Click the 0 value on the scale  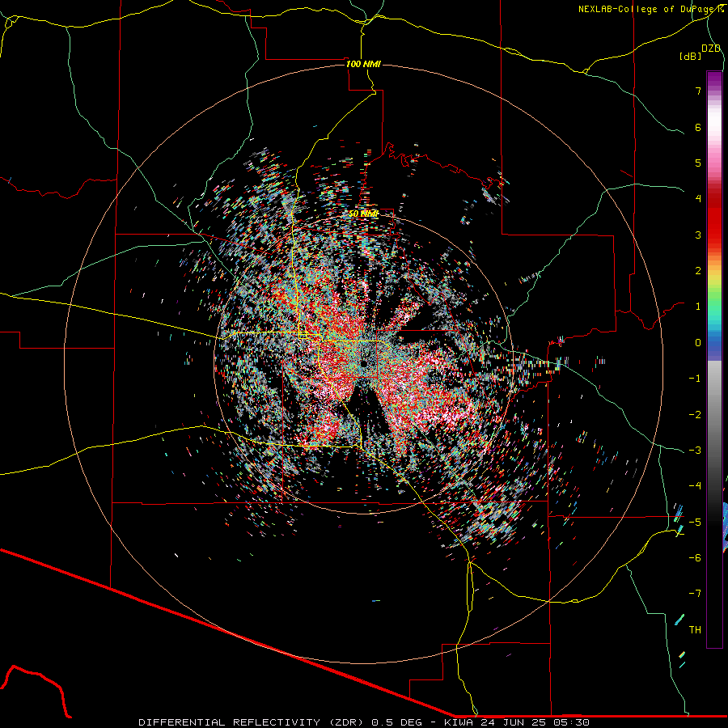point(698,343)
